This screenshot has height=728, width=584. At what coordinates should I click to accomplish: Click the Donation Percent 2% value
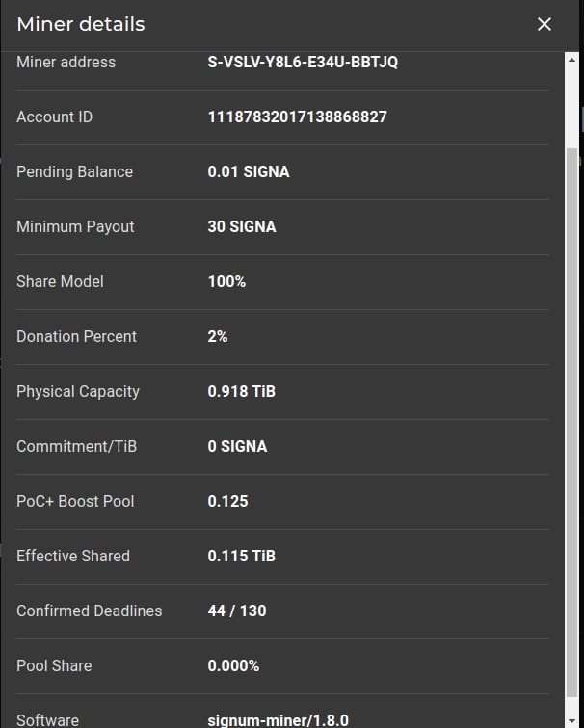(x=218, y=337)
